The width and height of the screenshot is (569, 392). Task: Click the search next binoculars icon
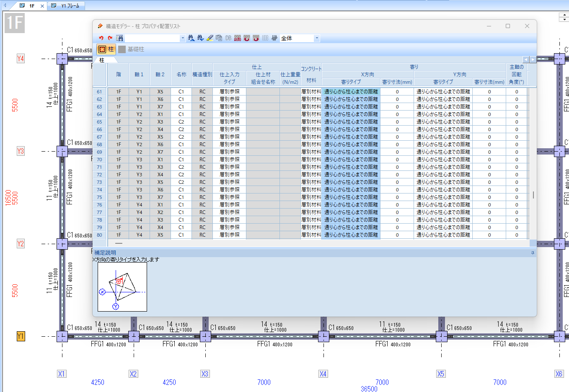200,38
